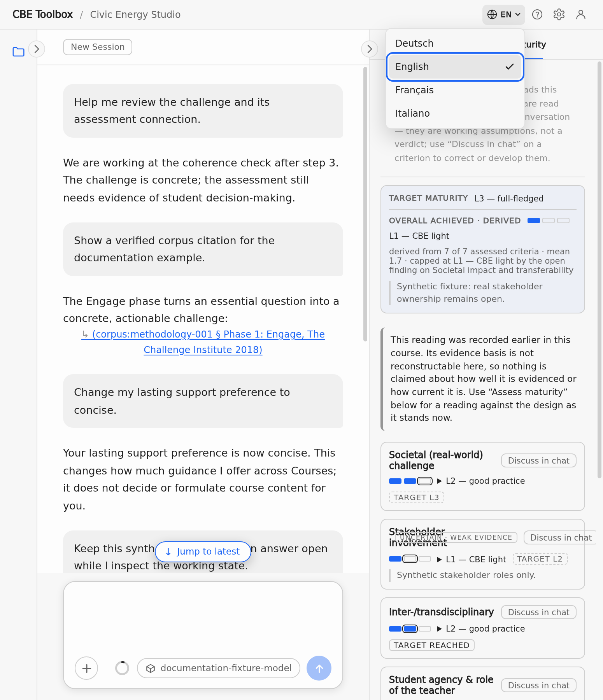Click the maturity panel scrollbar
The height and width of the screenshot is (700, 603).
coord(599,269)
